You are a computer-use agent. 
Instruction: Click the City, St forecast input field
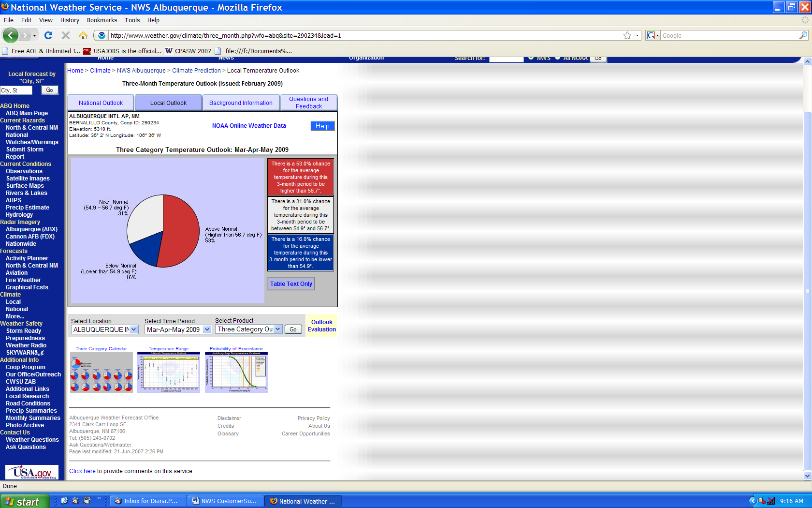tap(16, 90)
